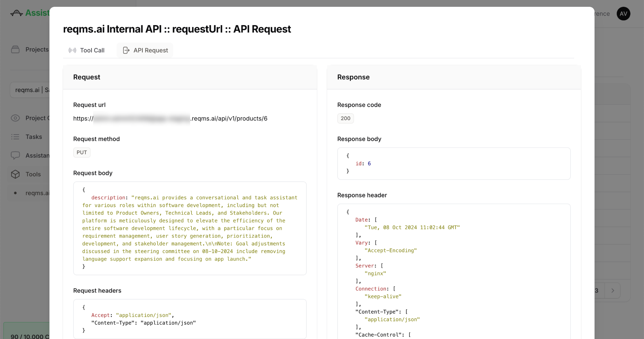The height and width of the screenshot is (339, 644).
Task: Click the 'Request headers' label
Action: 97,291
